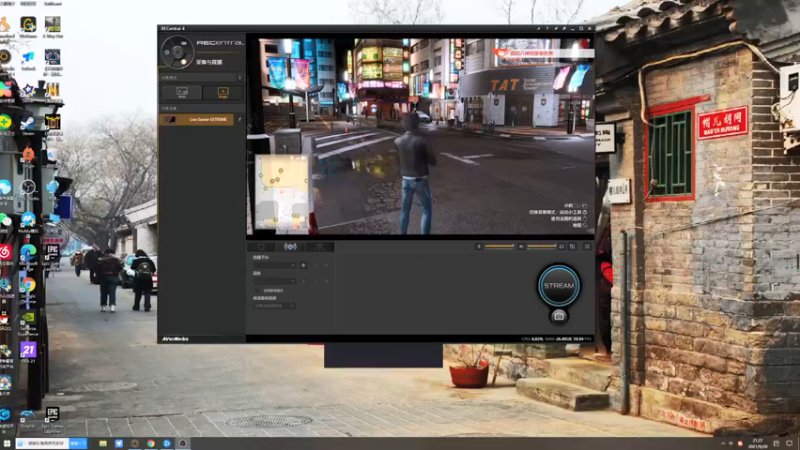Screen dimensions: 800x450
Task: Switch to the Stream tab broadcast icon
Action: click(x=290, y=247)
